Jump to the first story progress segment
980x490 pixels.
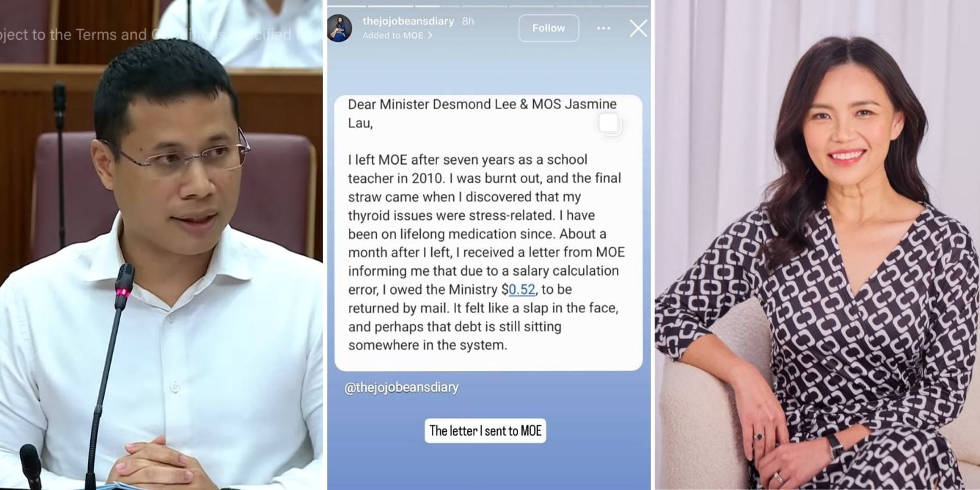coord(346,7)
